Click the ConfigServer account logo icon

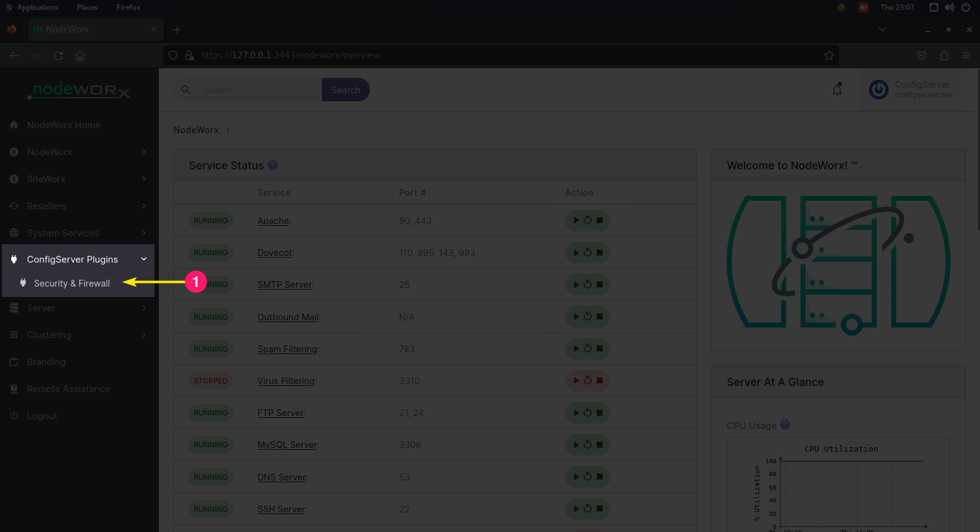click(x=878, y=90)
